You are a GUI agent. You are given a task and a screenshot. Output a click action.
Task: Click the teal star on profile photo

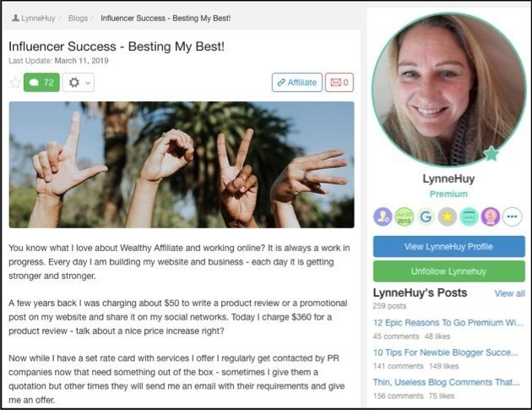click(x=491, y=154)
